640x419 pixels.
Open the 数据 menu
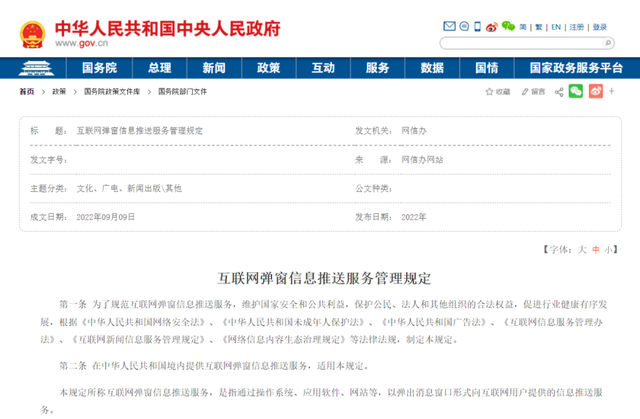pyautogui.click(x=432, y=68)
